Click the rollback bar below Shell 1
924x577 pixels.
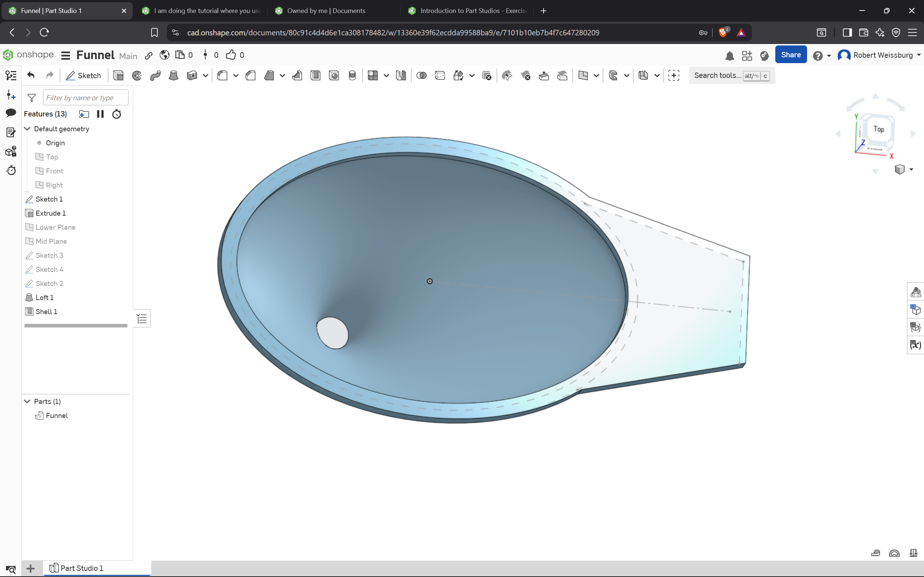coord(75,326)
